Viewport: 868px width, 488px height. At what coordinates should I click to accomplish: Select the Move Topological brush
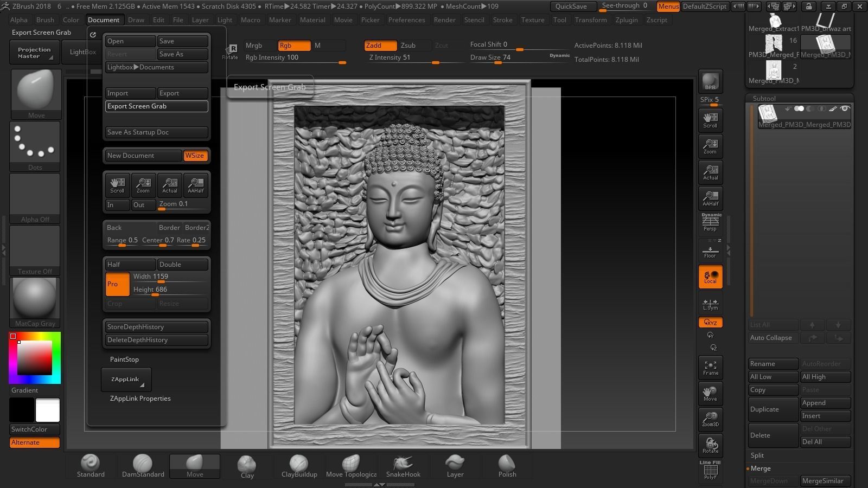coord(351,466)
